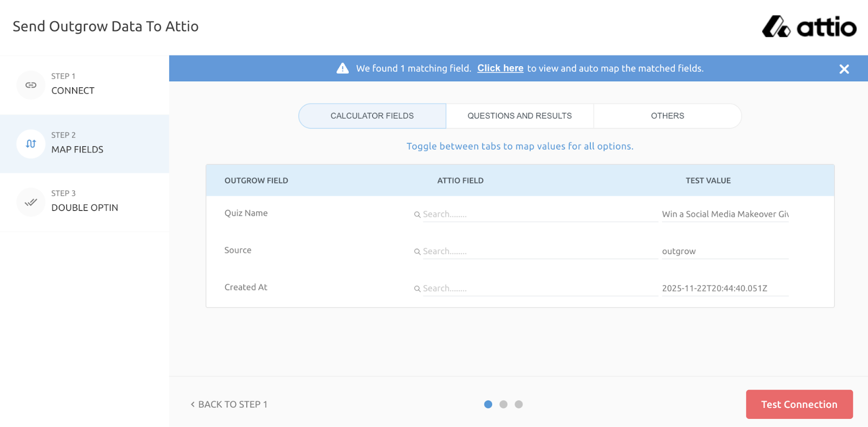
Task: Click the search icon in Created At row
Action: (417, 289)
